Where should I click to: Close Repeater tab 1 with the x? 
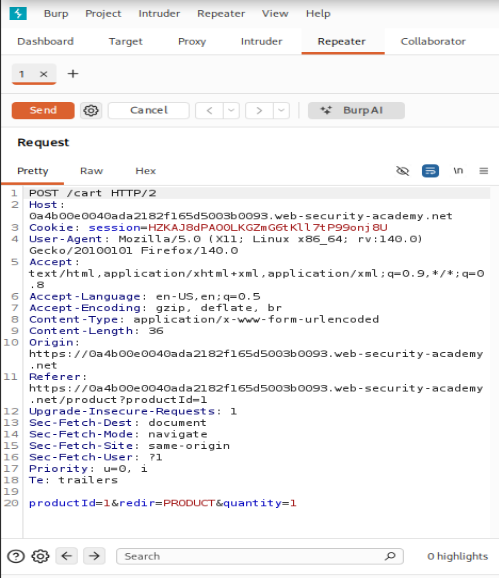(43, 74)
